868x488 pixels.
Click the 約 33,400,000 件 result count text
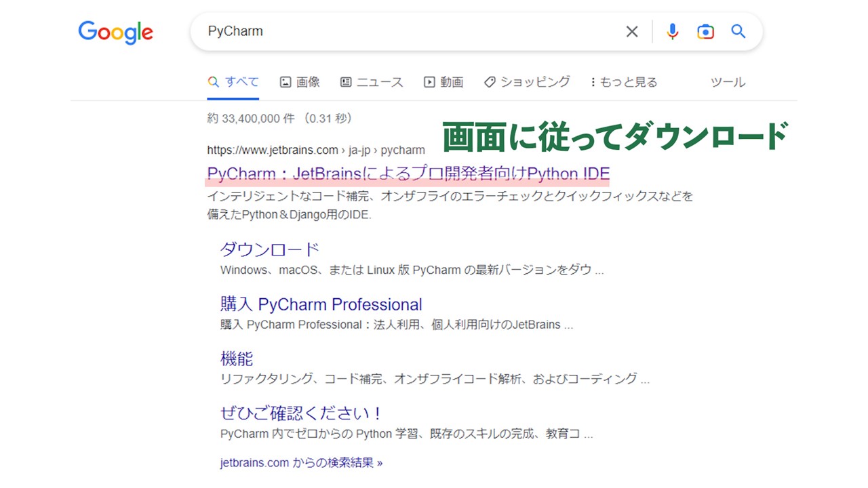point(280,118)
